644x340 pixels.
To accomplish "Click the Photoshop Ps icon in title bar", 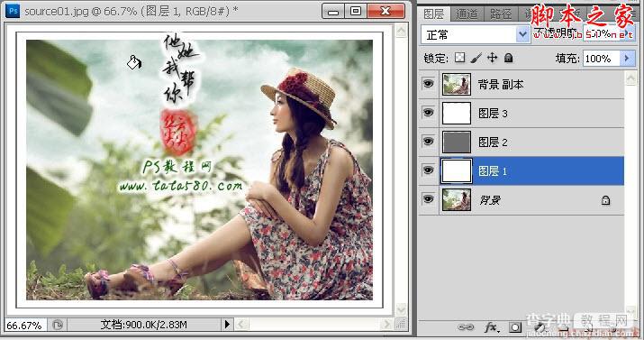I will (x=13, y=11).
